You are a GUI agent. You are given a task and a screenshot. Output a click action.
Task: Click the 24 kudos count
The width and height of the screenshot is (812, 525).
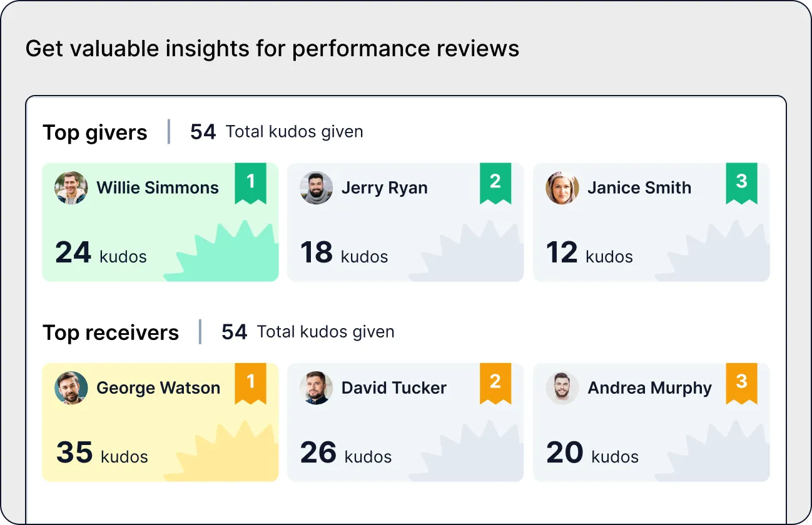101,253
